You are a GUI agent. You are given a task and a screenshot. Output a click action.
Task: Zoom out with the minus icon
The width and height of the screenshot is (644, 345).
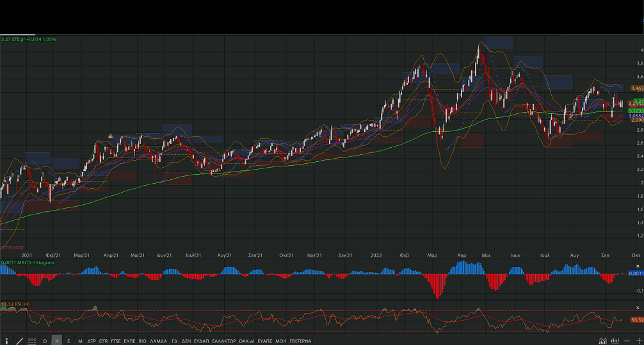(627, 341)
